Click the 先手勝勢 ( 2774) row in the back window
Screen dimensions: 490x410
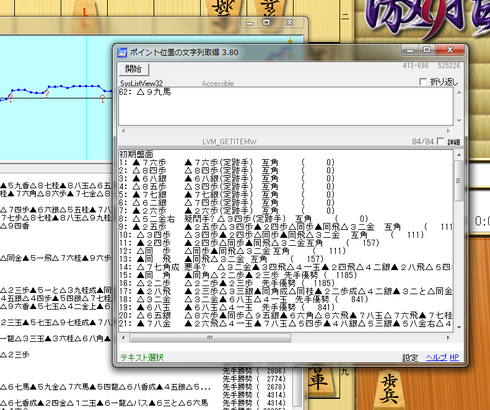pyautogui.click(x=254, y=379)
